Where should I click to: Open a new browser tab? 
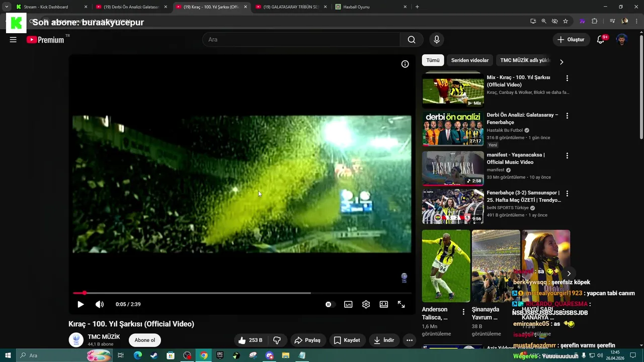point(417,7)
